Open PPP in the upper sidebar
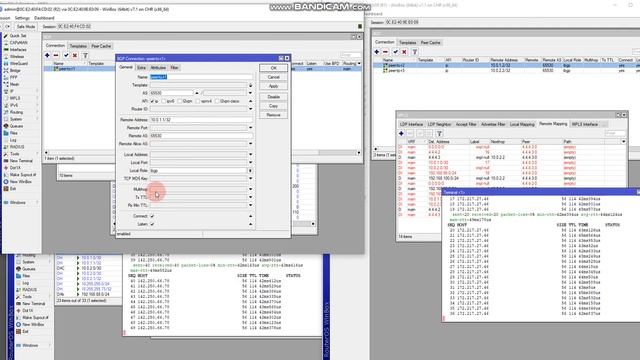The height and width of the screenshot is (360, 640). [13, 77]
